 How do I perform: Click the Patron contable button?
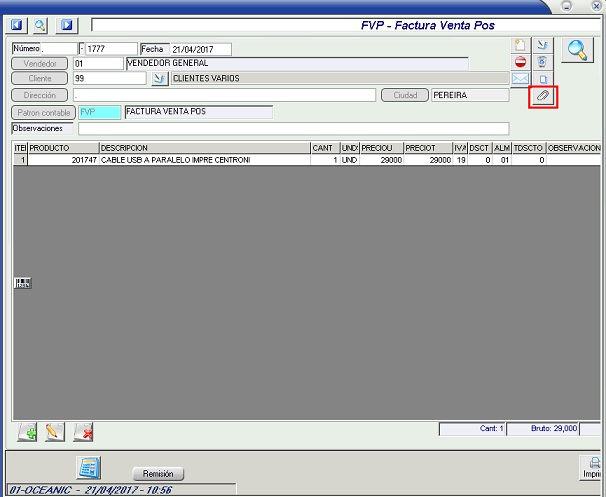pyautogui.click(x=43, y=112)
